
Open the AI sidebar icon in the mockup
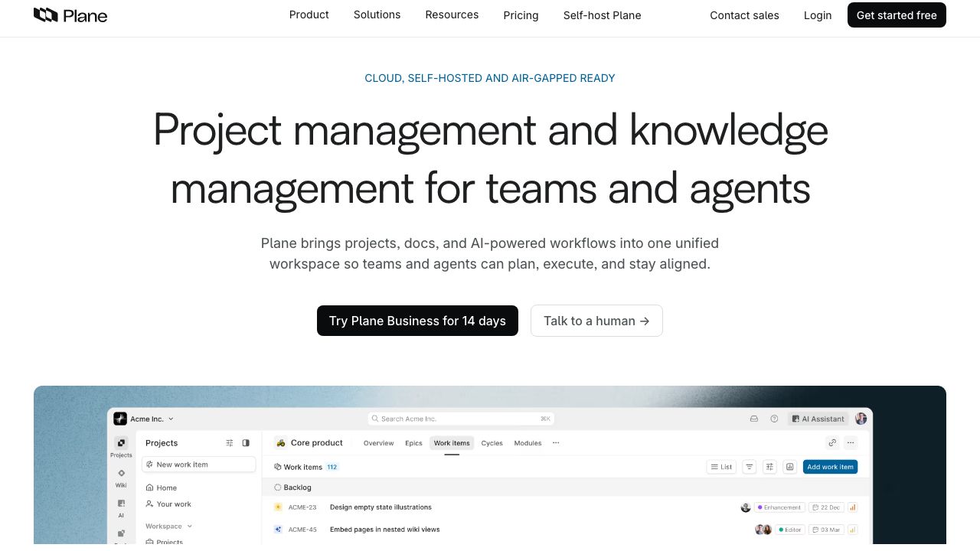coord(121,504)
